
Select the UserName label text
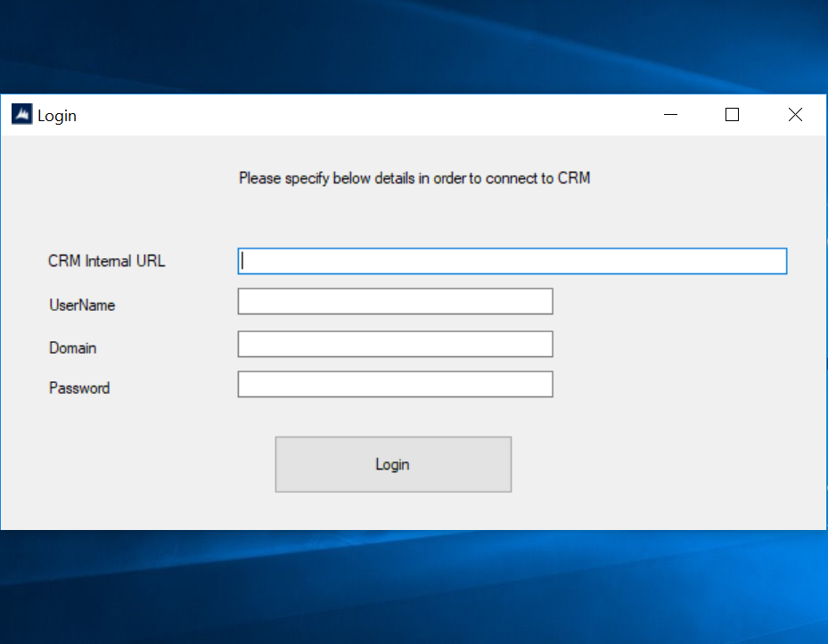81,305
